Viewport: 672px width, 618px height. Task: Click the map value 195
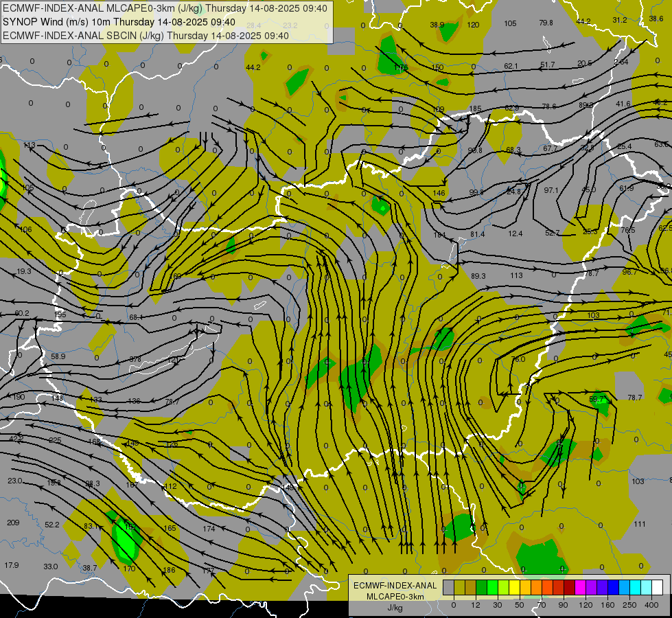coord(60,314)
